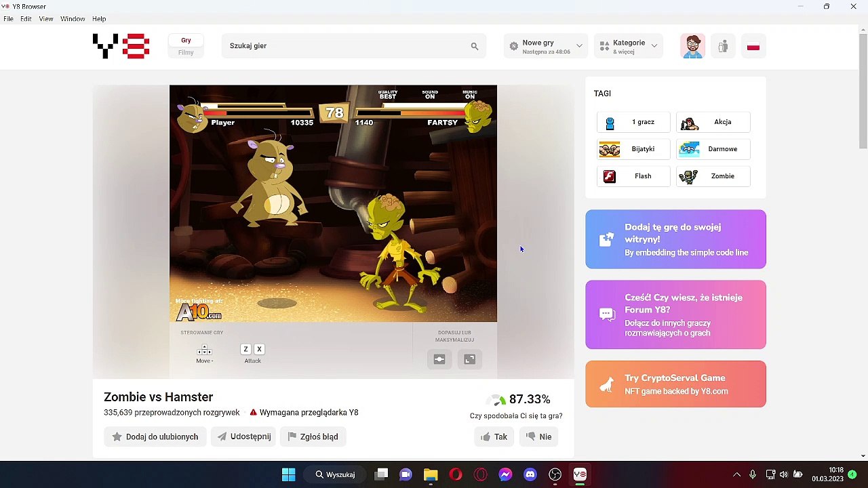Open Discord from the taskbar
The height and width of the screenshot is (488, 868).
[x=530, y=474]
